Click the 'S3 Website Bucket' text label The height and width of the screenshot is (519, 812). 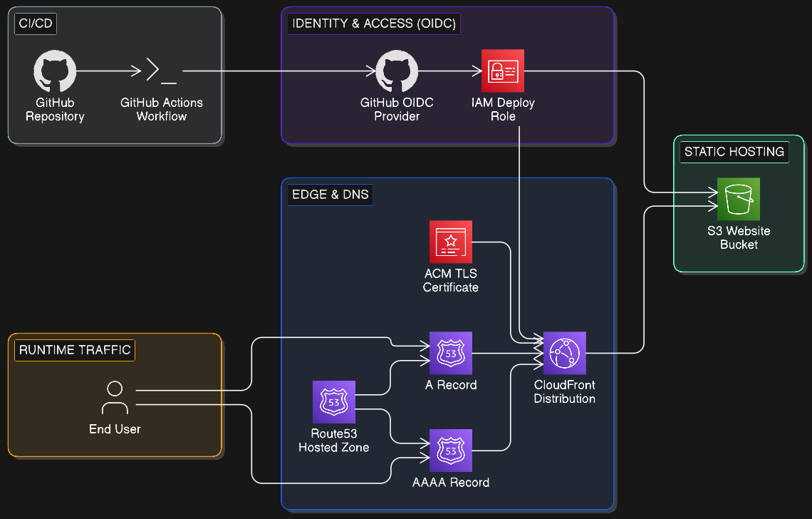tap(739, 237)
